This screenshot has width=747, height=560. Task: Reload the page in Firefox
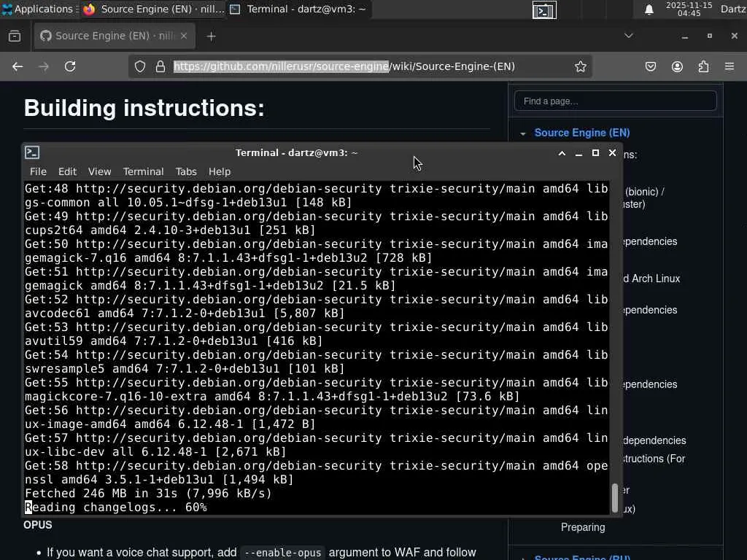click(x=70, y=66)
